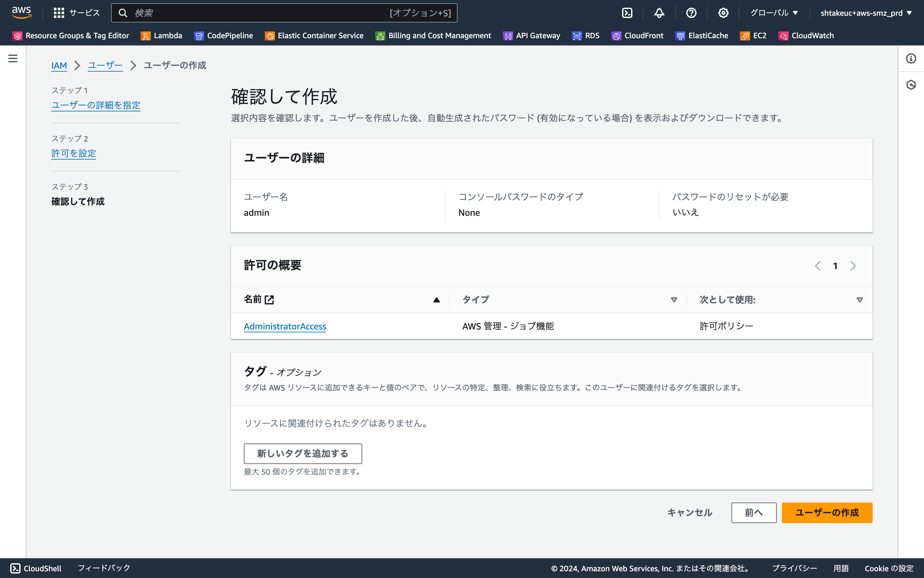The image size is (924, 578).
Task: Open the EC2 service shortcut
Action: (753, 36)
